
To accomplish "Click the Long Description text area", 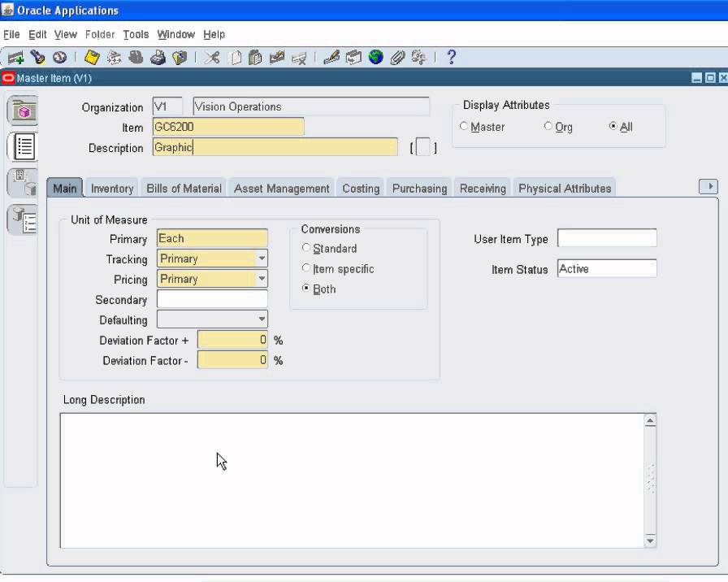I will tap(352, 480).
